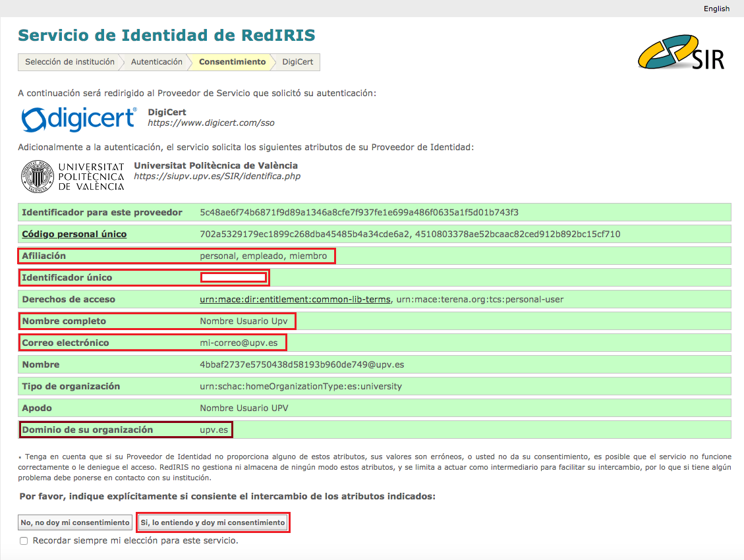This screenshot has width=744, height=560.
Task: Enable Recordar siempre mi elección checkbox
Action: 24,541
